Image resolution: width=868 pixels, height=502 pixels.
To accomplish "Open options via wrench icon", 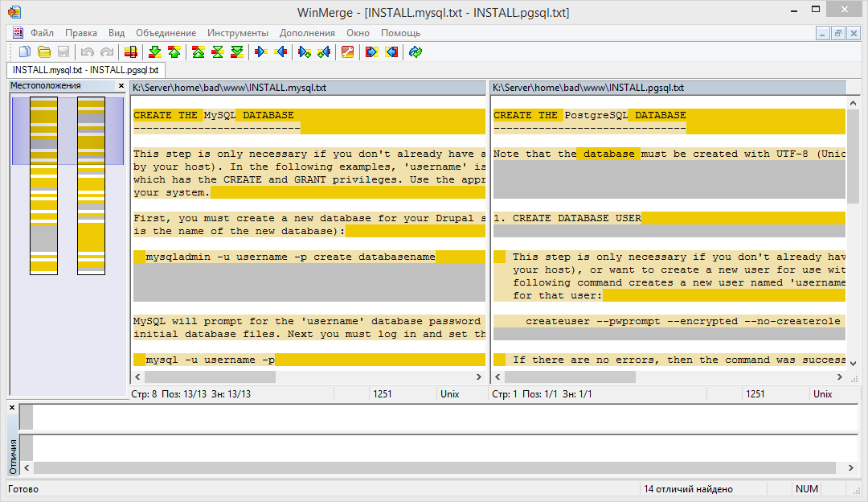I will point(348,52).
